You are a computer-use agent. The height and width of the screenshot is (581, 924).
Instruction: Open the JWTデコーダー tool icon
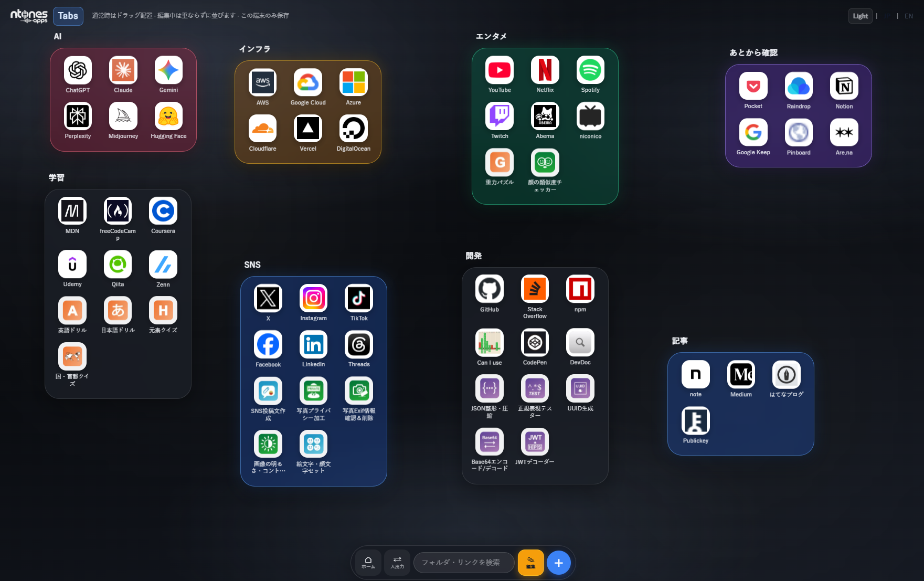[535, 442]
